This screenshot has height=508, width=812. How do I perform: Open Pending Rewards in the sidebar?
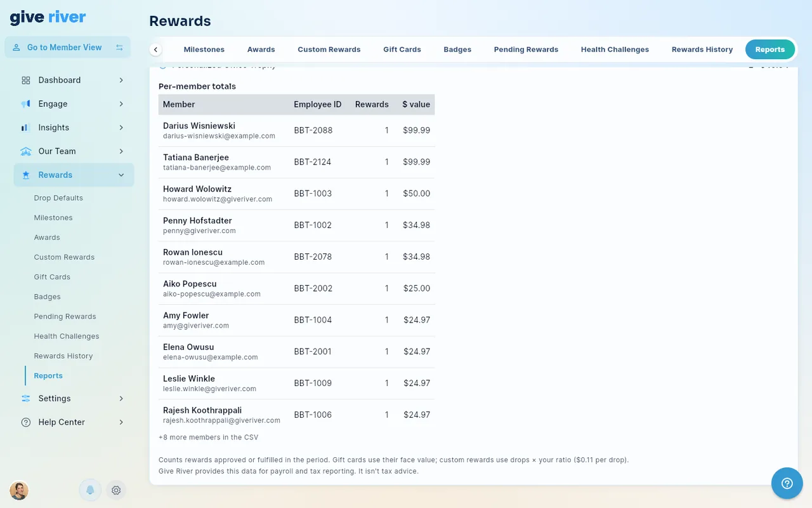(x=65, y=317)
